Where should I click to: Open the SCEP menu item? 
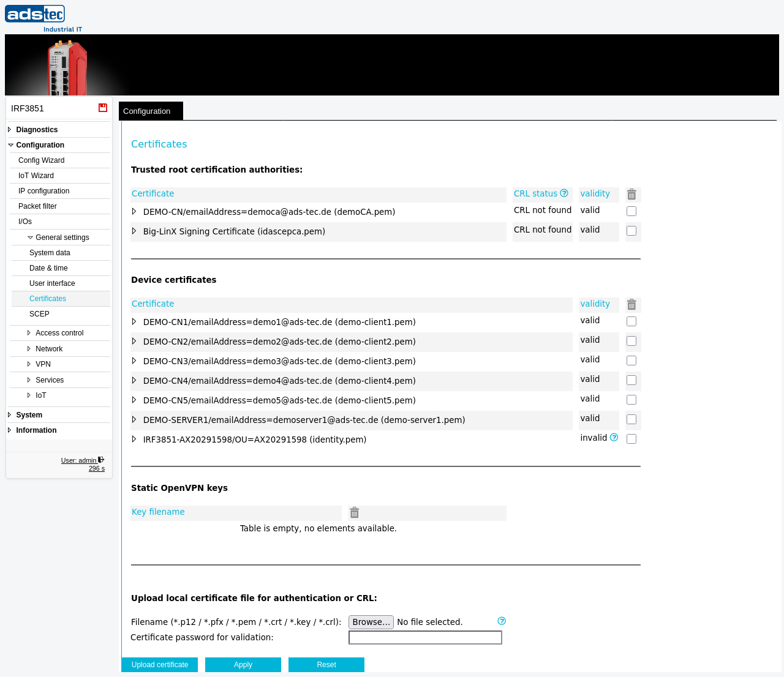click(39, 314)
